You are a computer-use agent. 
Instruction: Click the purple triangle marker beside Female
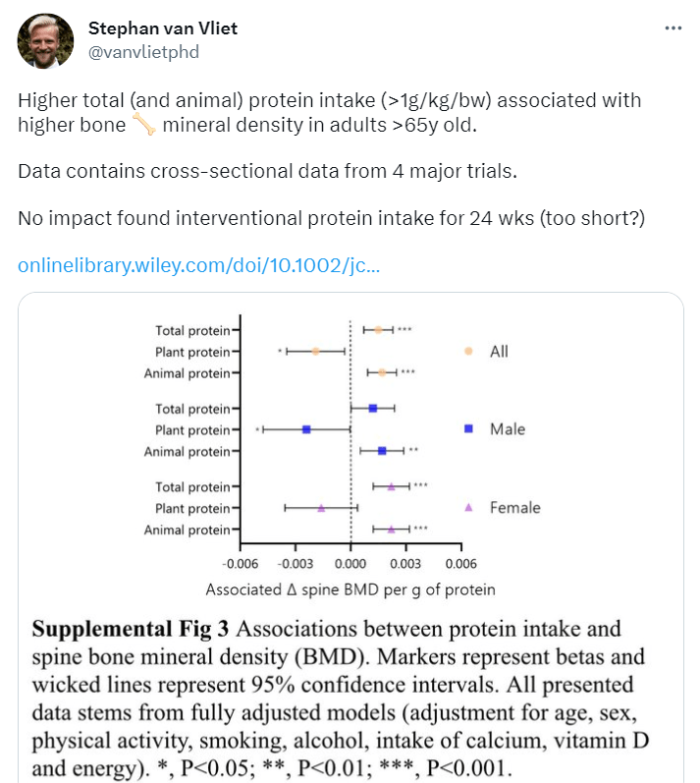point(468,507)
